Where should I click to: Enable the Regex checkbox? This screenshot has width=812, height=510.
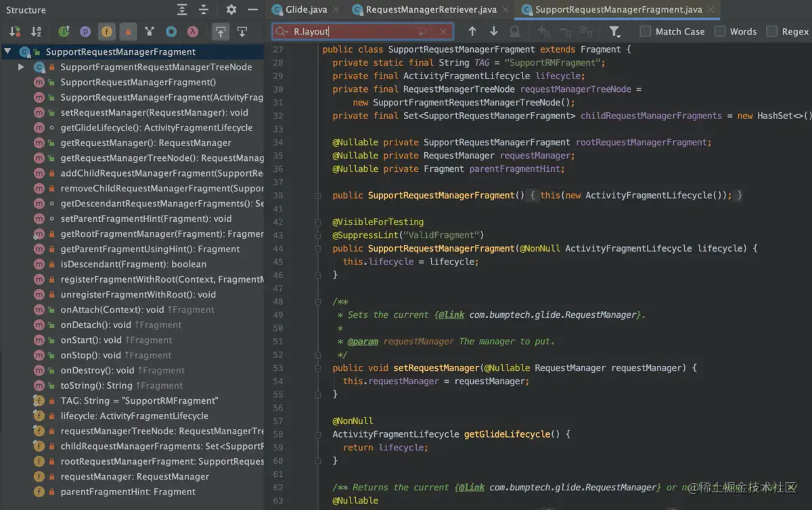771,32
